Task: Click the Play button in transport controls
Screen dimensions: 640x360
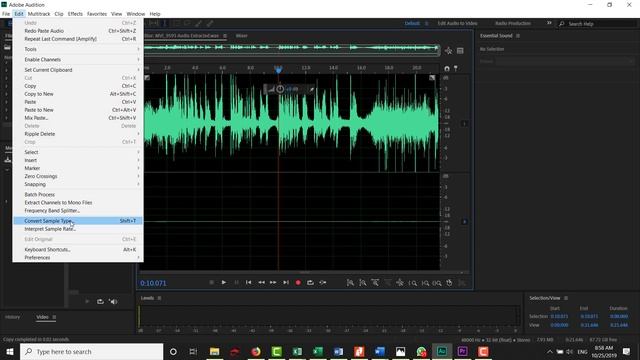Action: point(224,282)
